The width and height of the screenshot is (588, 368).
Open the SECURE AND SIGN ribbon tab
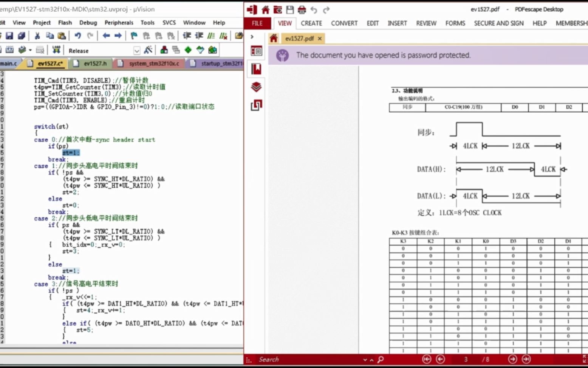pyautogui.click(x=499, y=23)
